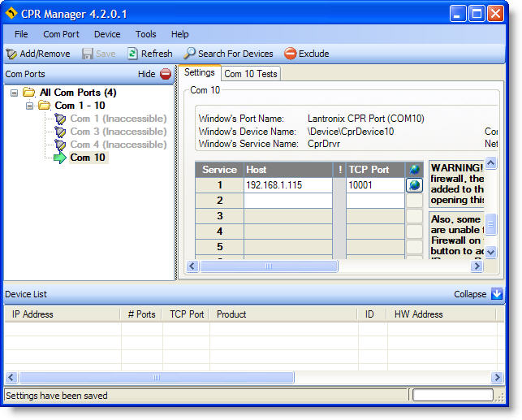The height and width of the screenshot is (420, 522).
Task: Minimize the CPR Manager window
Action: [x=458, y=14]
